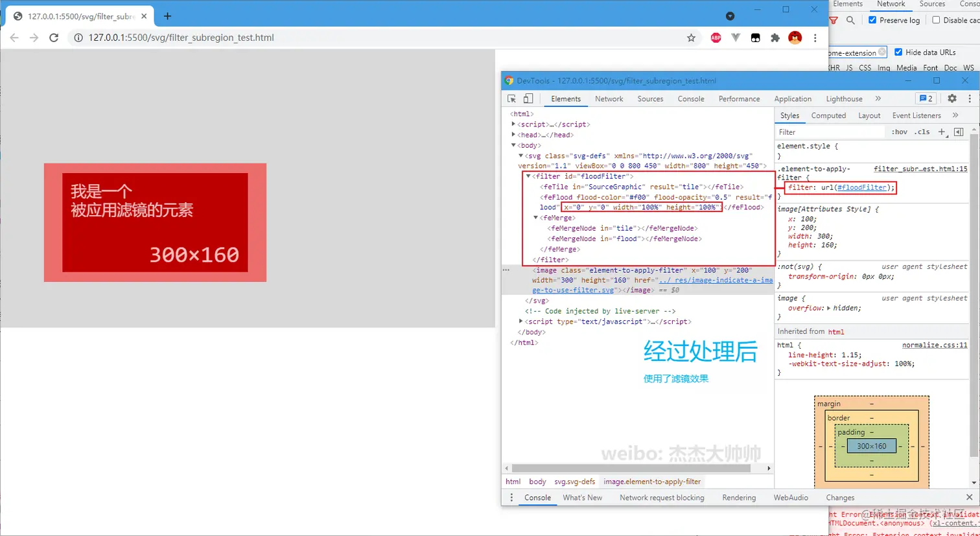
Task: Collapse the svg.svg-defs node
Action: [x=520, y=156]
